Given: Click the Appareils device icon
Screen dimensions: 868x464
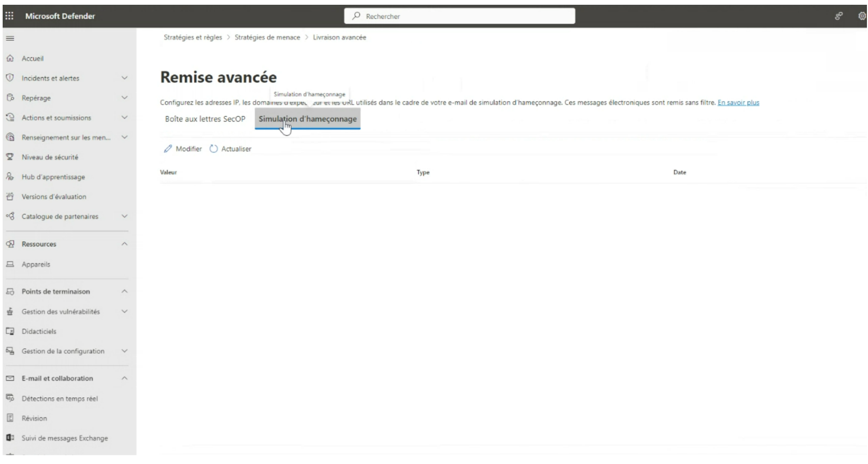Looking at the screenshot, I should click(x=10, y=264).
